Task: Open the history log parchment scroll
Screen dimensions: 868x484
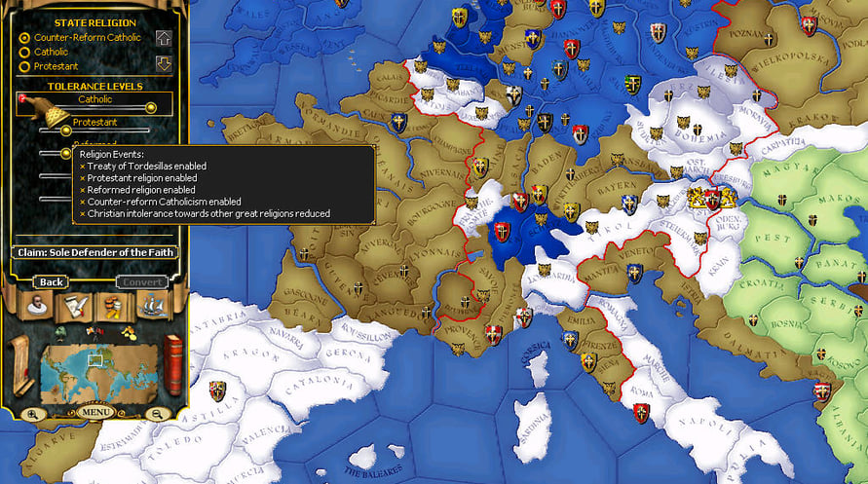Action: [20, 365]
